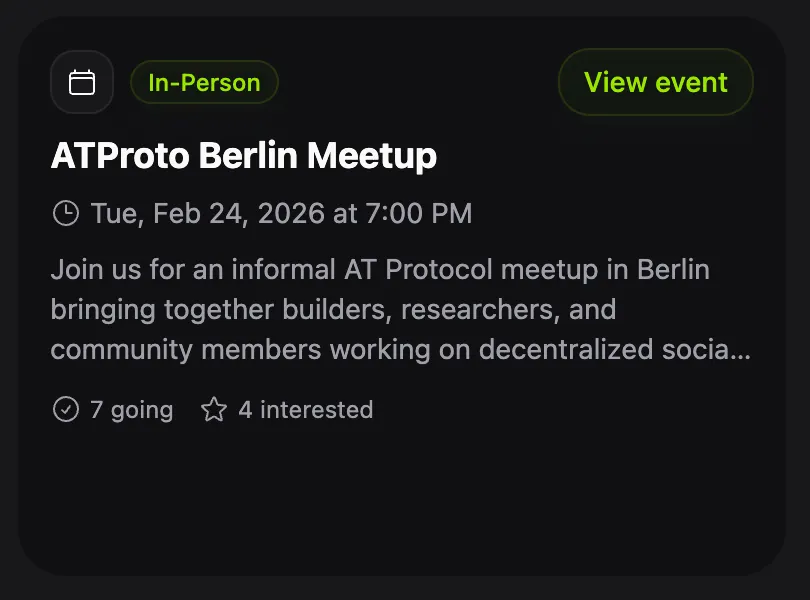Click the description line starting "bringing together builders"
The width and height of the screenshot is (810, 600).
(333, 310)
